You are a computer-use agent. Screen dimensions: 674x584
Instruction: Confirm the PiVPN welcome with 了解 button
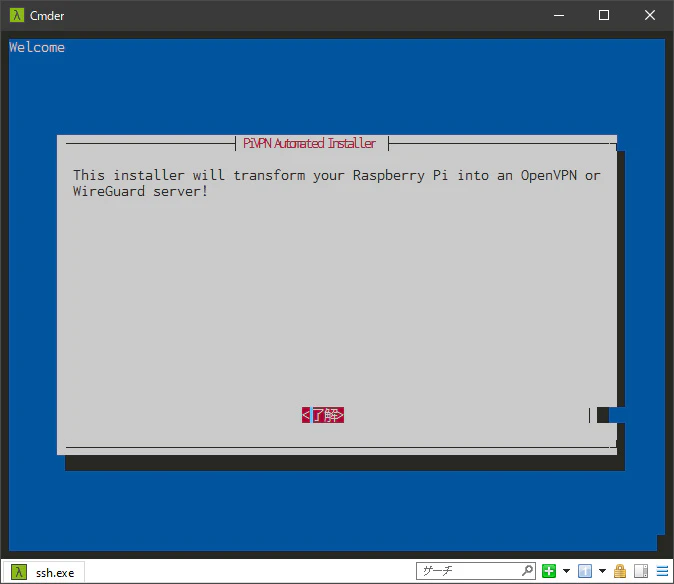click(323, 415)
